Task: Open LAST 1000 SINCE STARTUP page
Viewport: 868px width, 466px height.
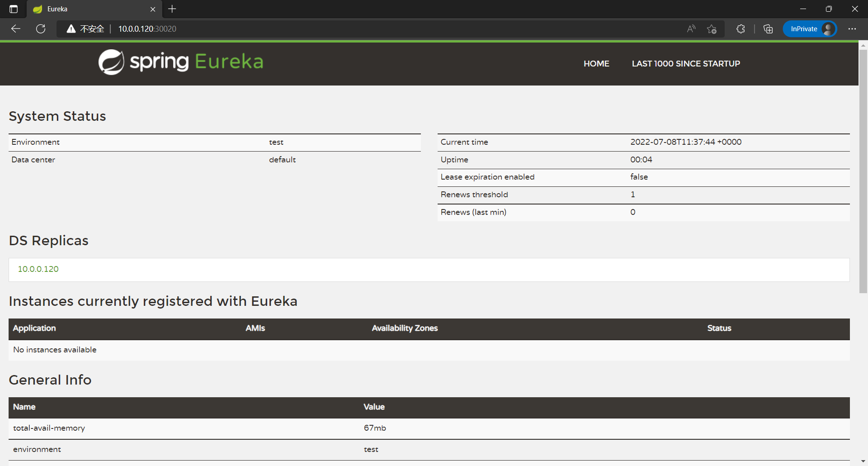Action: [686, 64]
